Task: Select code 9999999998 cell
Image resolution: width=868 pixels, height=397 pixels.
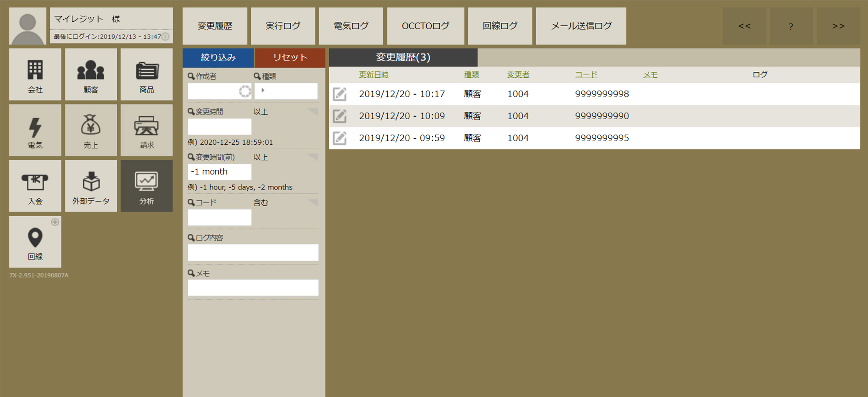Action: (602, 94)
